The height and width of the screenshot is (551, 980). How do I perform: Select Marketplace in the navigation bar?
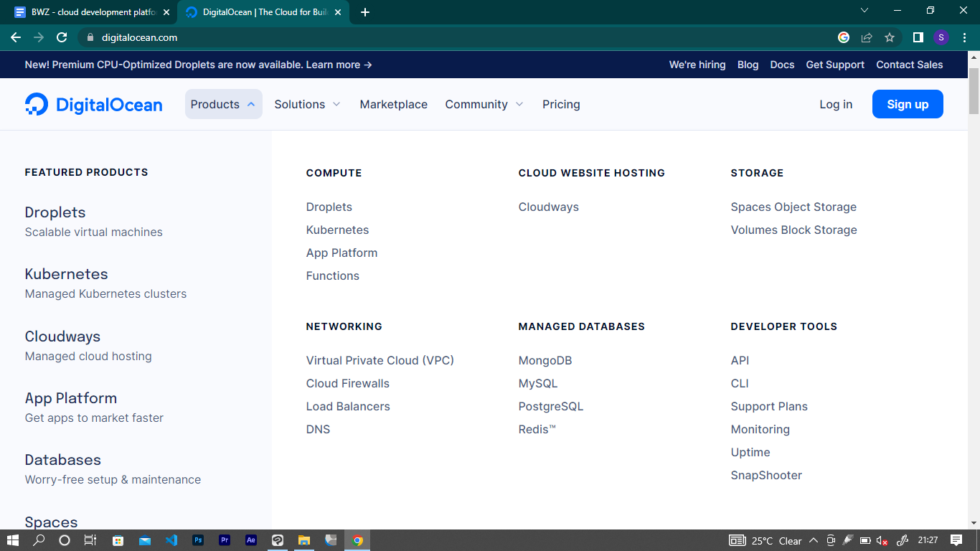click(393, 104)
